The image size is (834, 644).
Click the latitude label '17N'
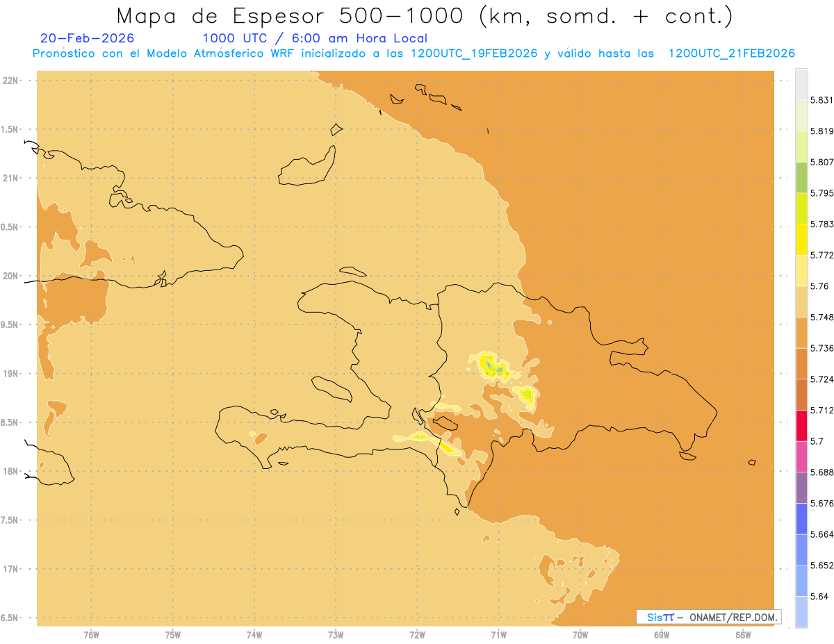tap(11, 569)
